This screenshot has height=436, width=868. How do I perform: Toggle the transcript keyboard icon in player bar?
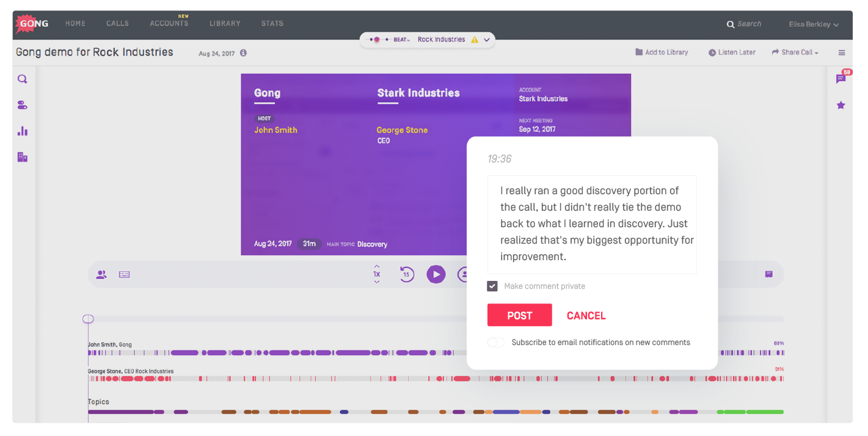[124, 274]
